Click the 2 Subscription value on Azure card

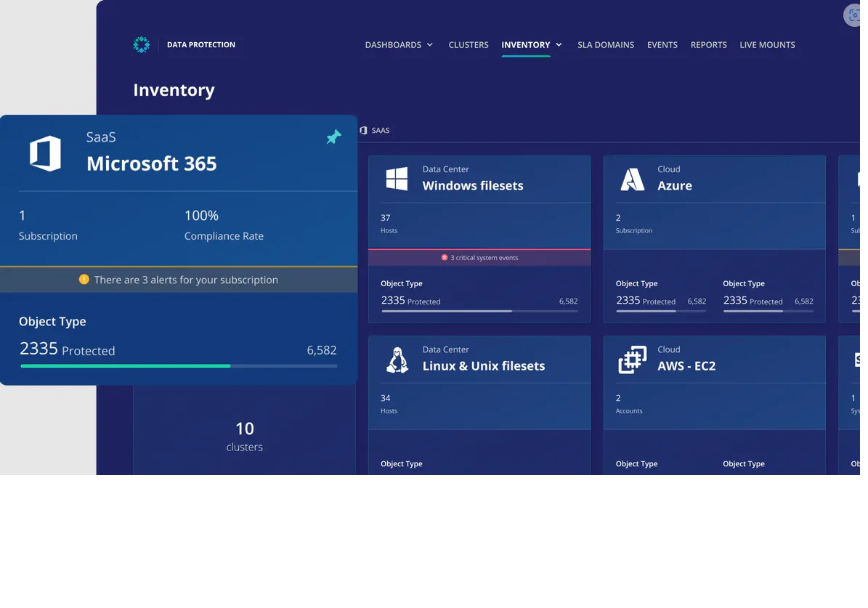tap(618, 218)
